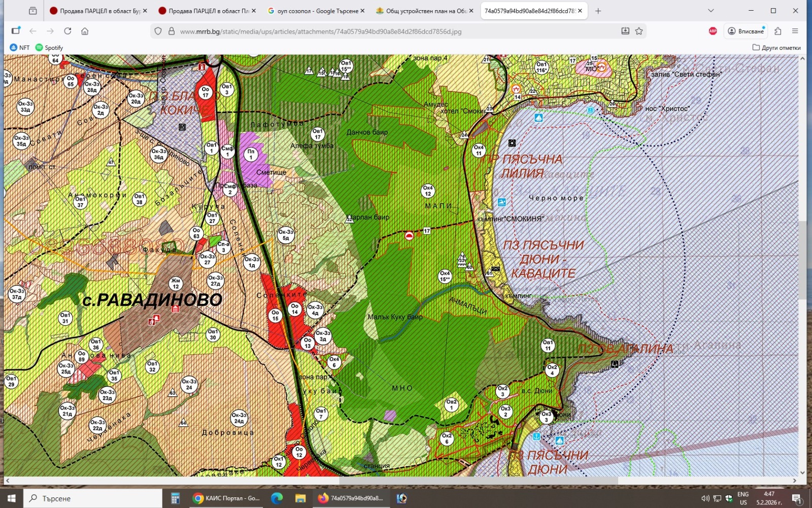The image size is (812, 508).
Task: Open the NFT bookmark
Action: [x=20, y=48]
